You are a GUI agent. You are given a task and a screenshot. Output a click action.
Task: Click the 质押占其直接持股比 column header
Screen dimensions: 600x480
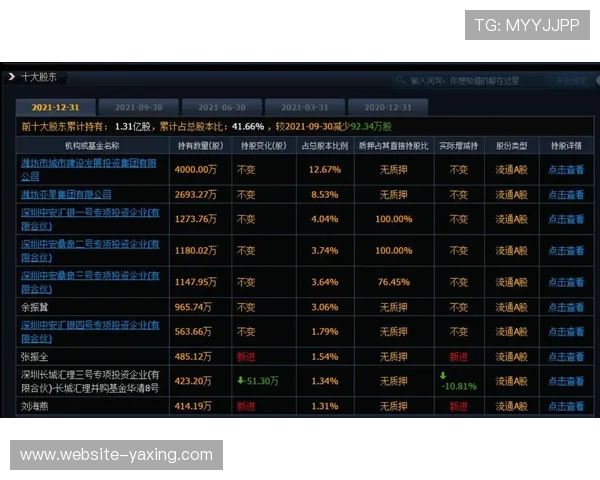394,145
